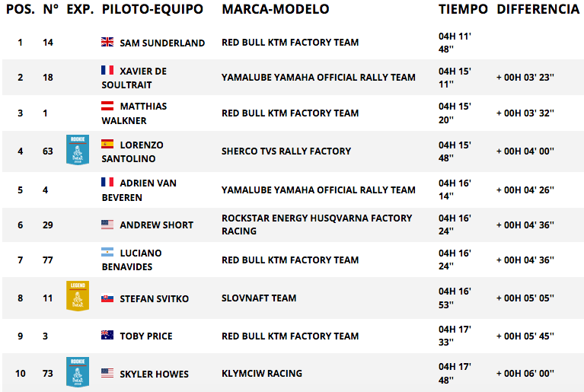This screenshot has height=392, width=584.
Task: Open rider Sam Sunderland's name
Action: point(162,43)
